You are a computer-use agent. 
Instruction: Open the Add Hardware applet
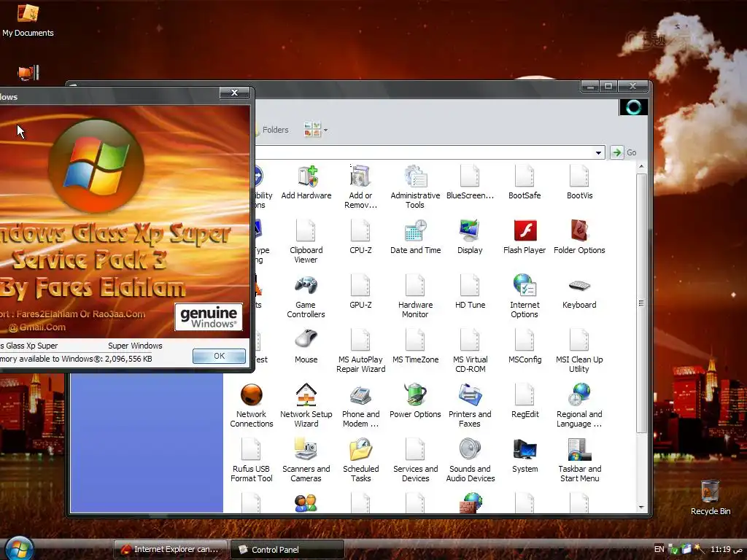click(x=306, y=182)
